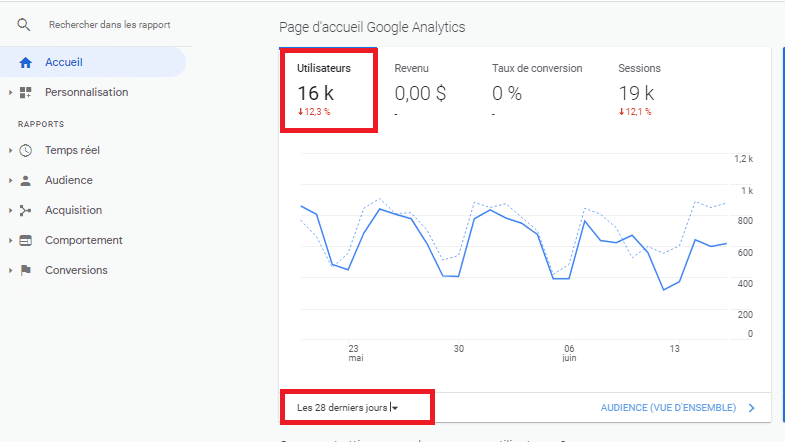Screen dimensions: 785x442
Task: Click the 13 date axis label
Action: 674,348
